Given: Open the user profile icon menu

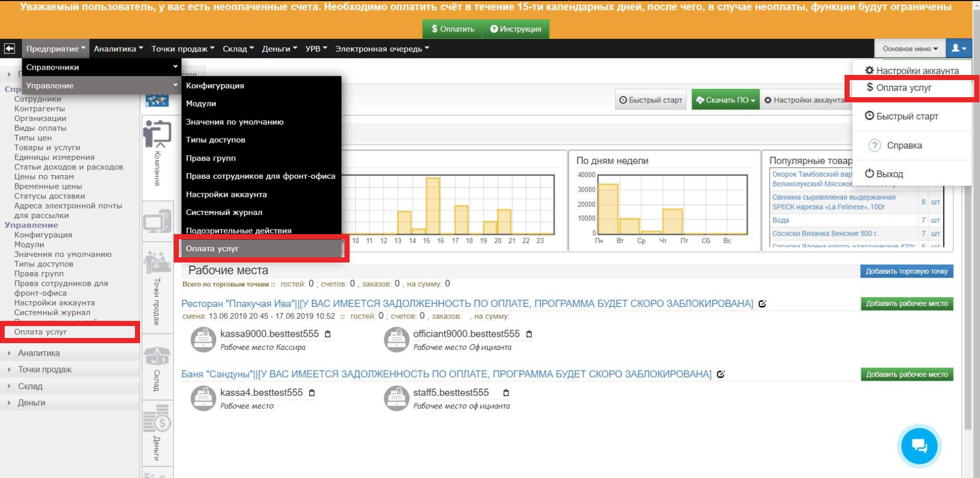Looking at the screenshot, I should coord(958,49).
